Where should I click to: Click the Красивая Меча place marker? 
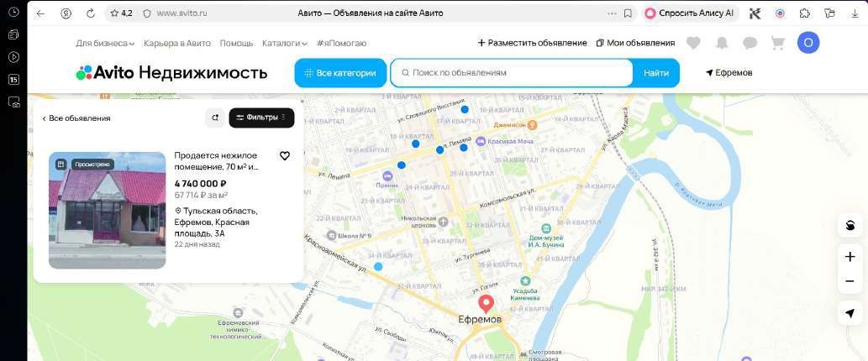(x=481, y=141)
